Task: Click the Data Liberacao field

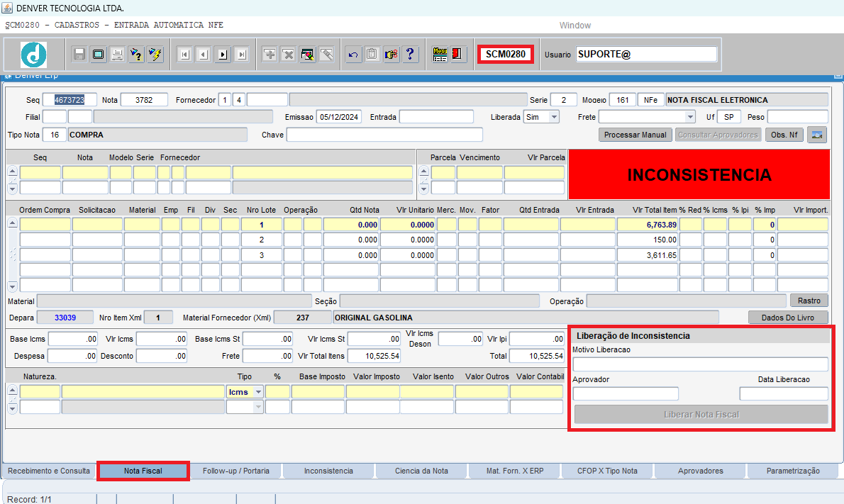Action: pos(784,393)
